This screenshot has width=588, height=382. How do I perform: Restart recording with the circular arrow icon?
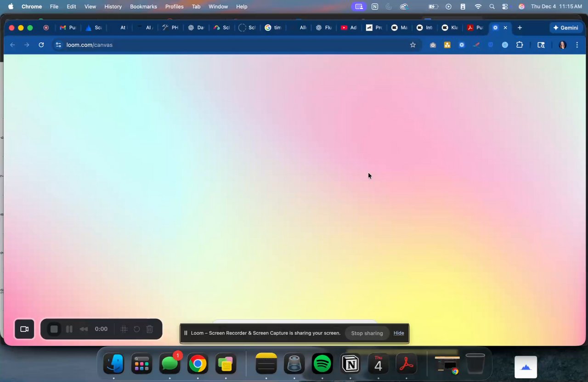click(137, 329)
